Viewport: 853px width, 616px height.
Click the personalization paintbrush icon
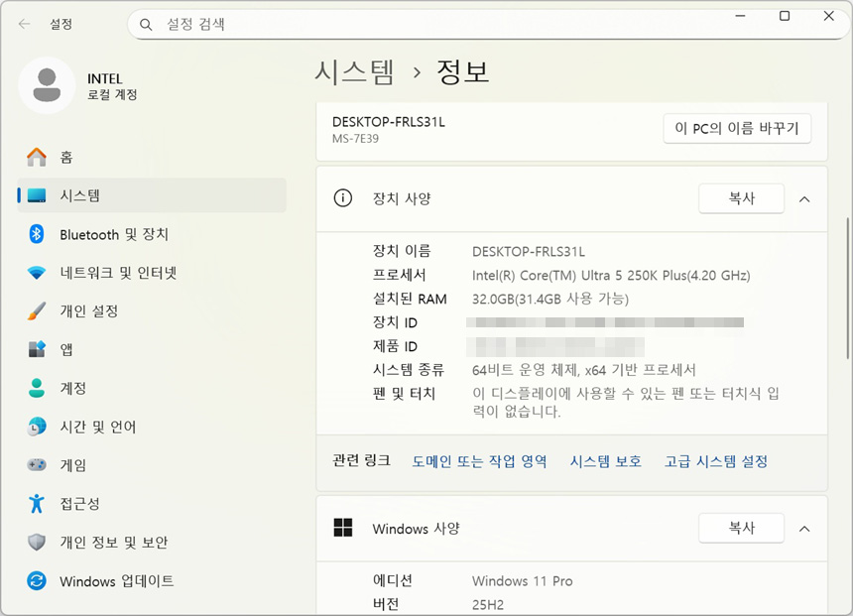[x=37, y=310]
